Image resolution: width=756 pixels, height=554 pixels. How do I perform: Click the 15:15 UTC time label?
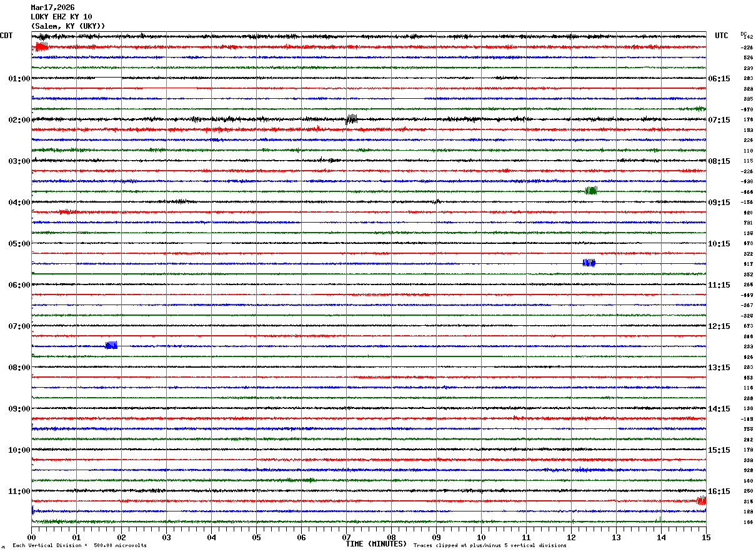(719, 450)
